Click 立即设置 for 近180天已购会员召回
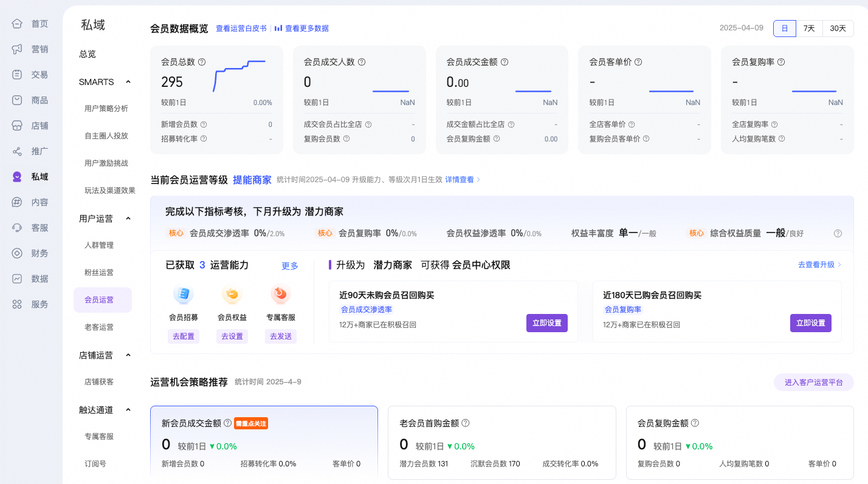The width and height of the screenshot is (868, 484). coord(811,323)
